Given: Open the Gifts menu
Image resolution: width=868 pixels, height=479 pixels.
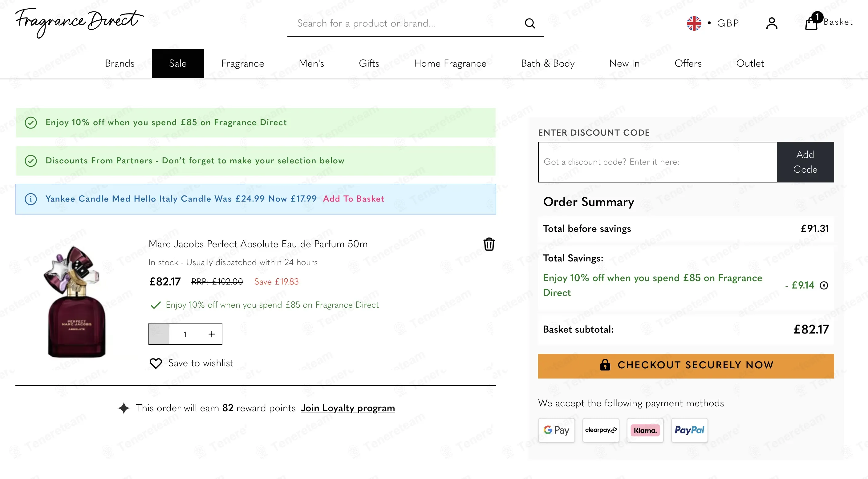Looking at the screenshot, I should tap(369, 63).
